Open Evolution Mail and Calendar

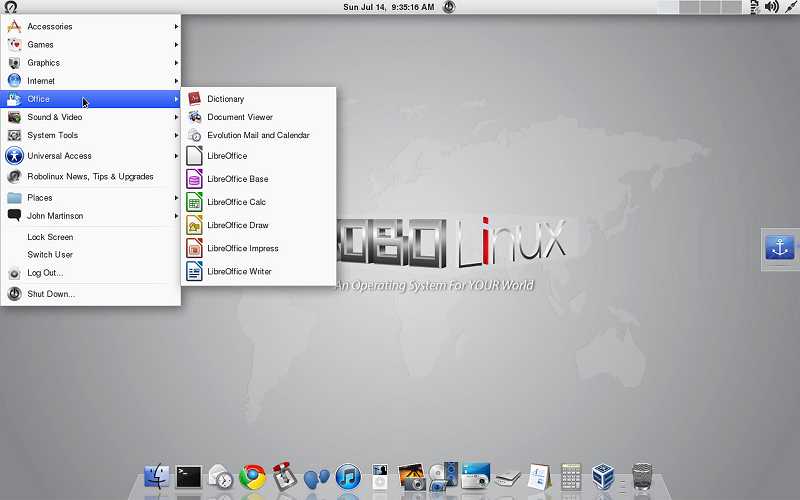259,135
